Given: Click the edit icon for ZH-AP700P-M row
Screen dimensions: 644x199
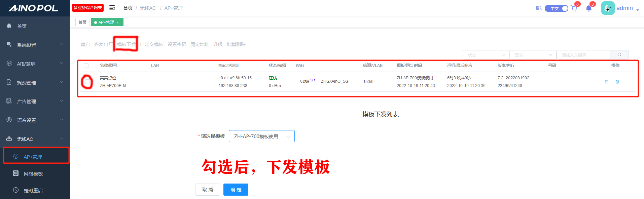Looking at the screenshot, I should [607, 82].
